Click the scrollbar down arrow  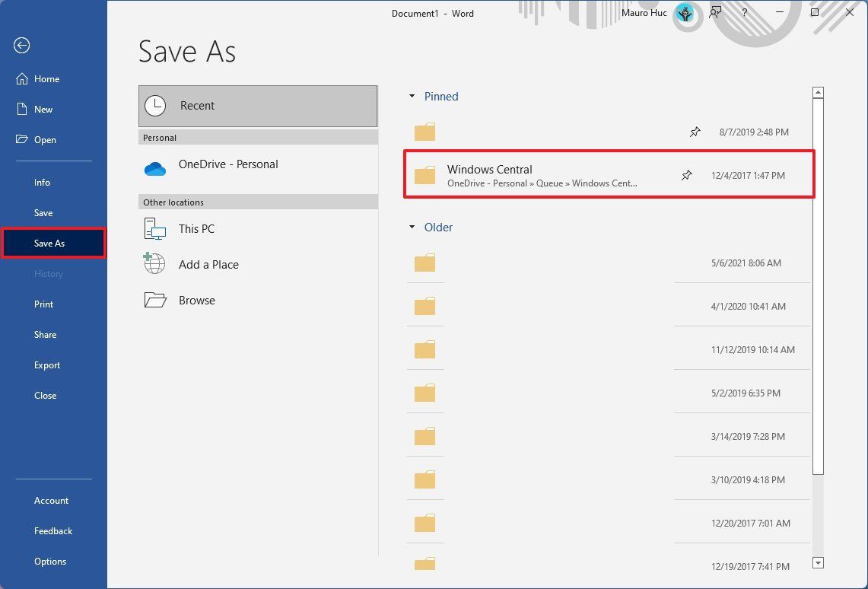818,563
